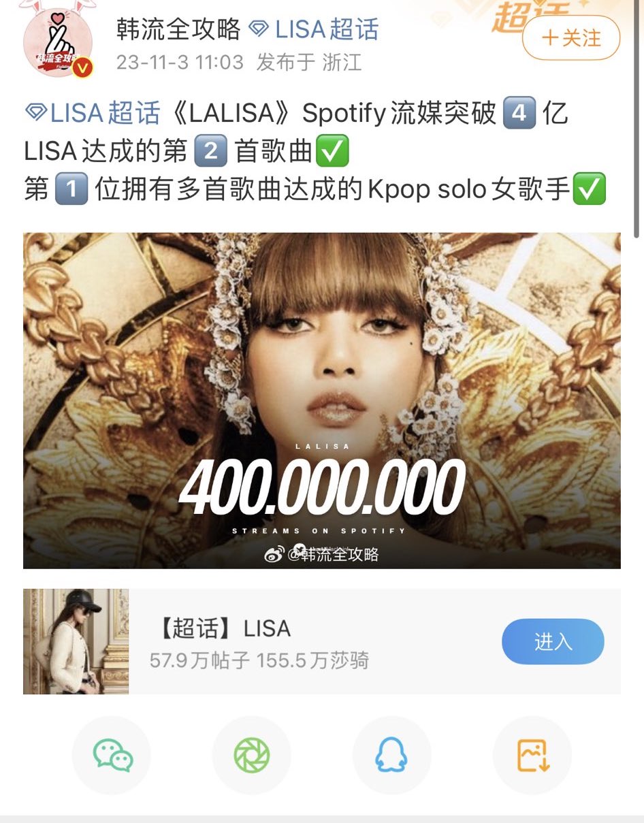
Task: Tap the 【超话】LISA card title
Action: [x=223, y=628]
